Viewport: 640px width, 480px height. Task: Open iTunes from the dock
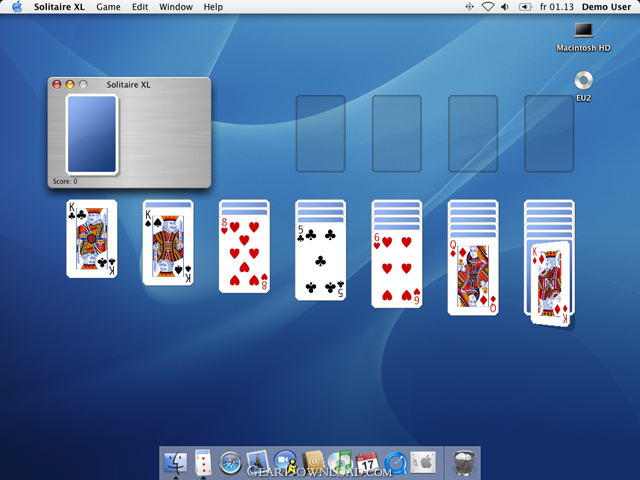point(341,462)
